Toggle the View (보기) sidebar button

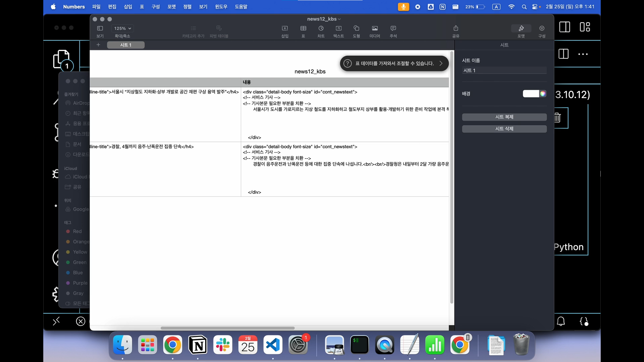pyautogui.click(x=100, y=28)
